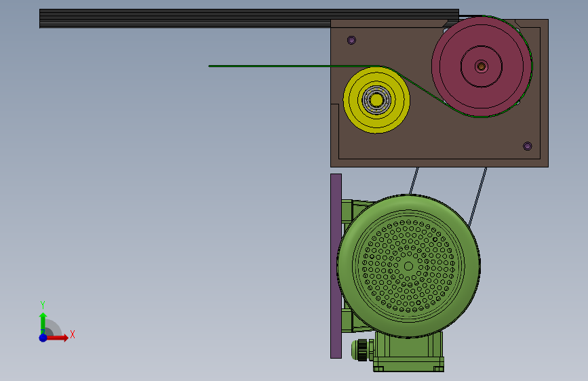Select the right drive belt line above motor
Screen dimensions: 588x381
(477, 197)
